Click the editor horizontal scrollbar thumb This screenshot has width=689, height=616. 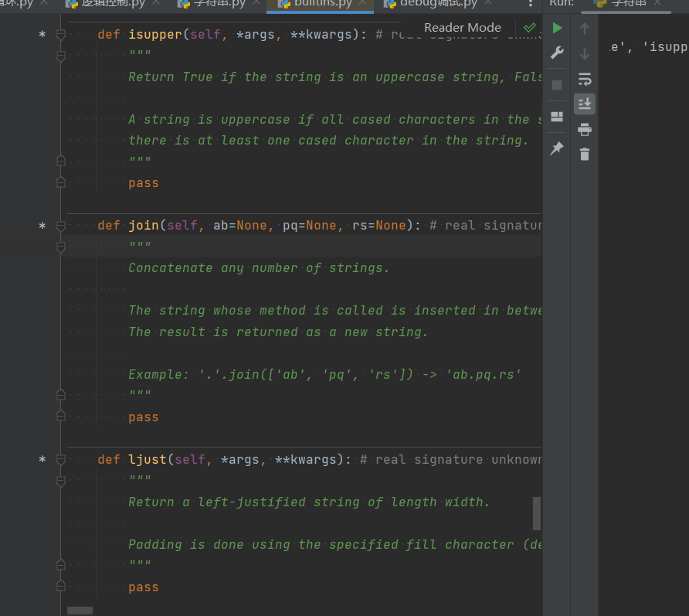pos(80,611)
